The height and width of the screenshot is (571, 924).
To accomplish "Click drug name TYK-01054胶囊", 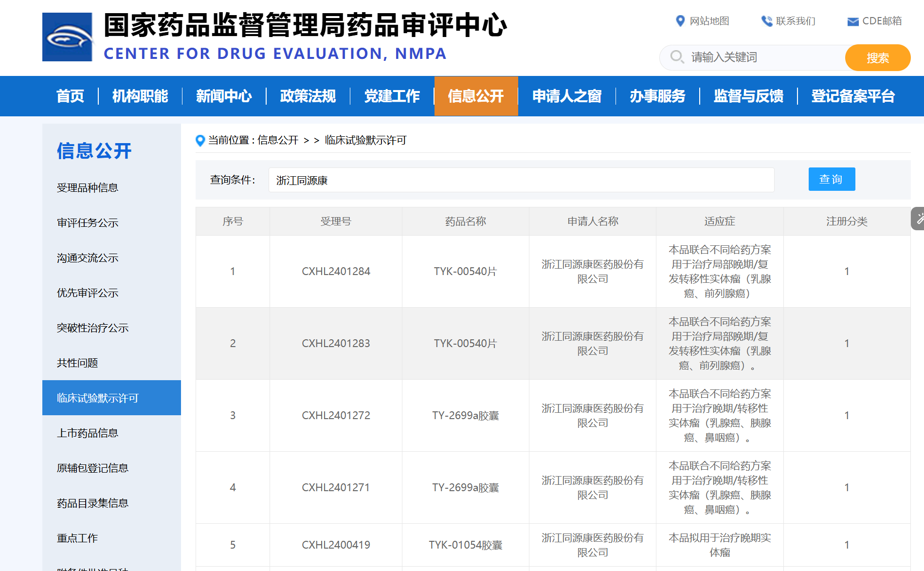I will pyautogui.click(x=466, y=545).
